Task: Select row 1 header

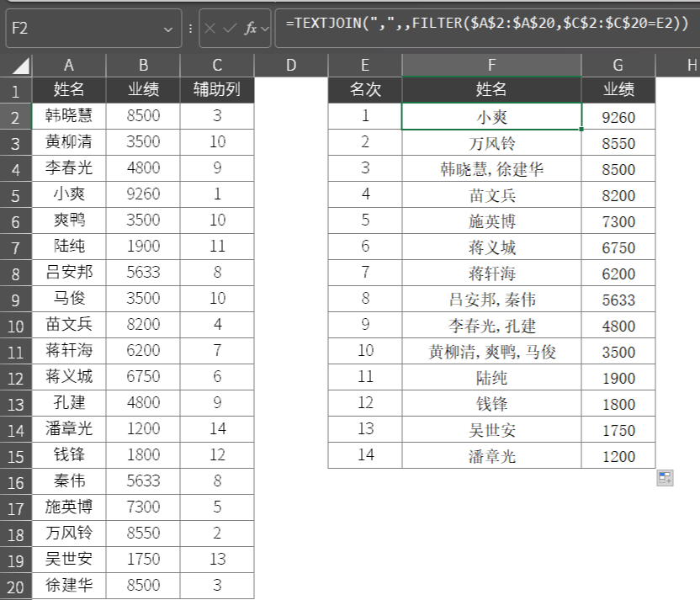Action: pos(16,91)
